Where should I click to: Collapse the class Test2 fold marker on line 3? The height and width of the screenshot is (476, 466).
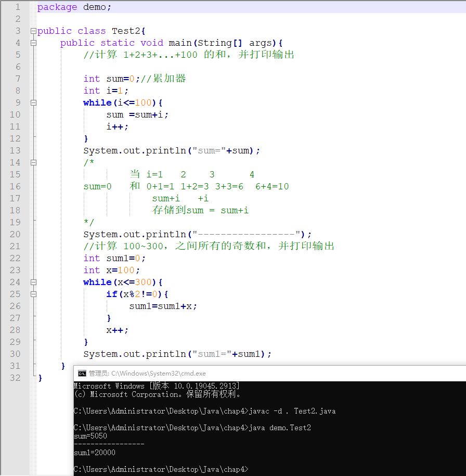click(x=33, y=31)
